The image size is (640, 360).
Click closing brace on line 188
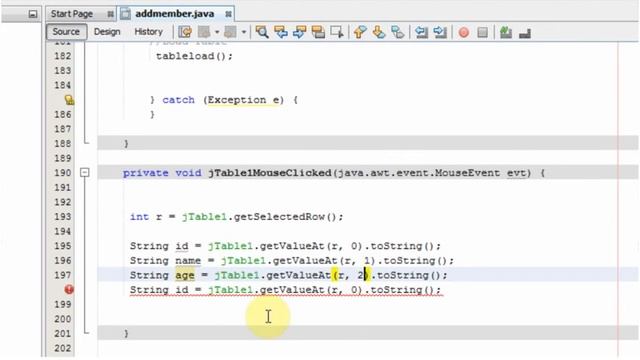click(126, 144)
